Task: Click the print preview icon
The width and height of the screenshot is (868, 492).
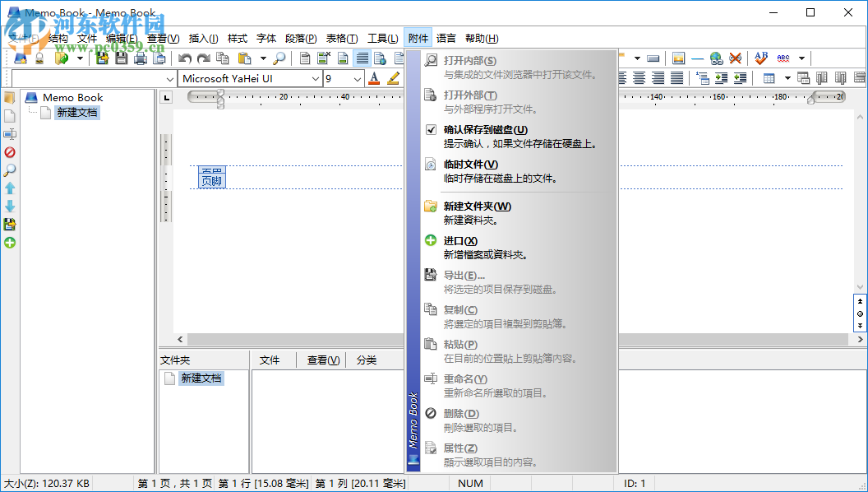Action: point(159,58)
